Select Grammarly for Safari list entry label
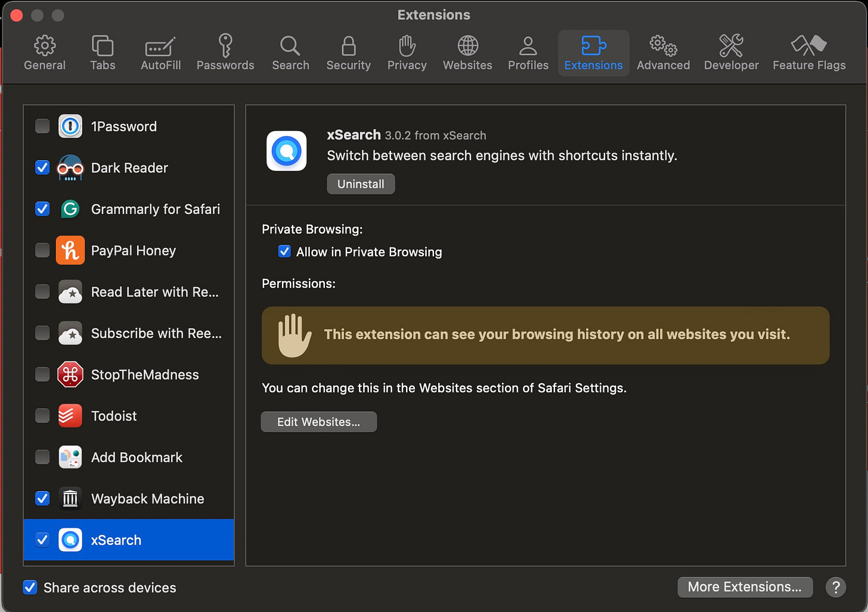This screenshot has width=868, height=612. [x=156, y=209]
